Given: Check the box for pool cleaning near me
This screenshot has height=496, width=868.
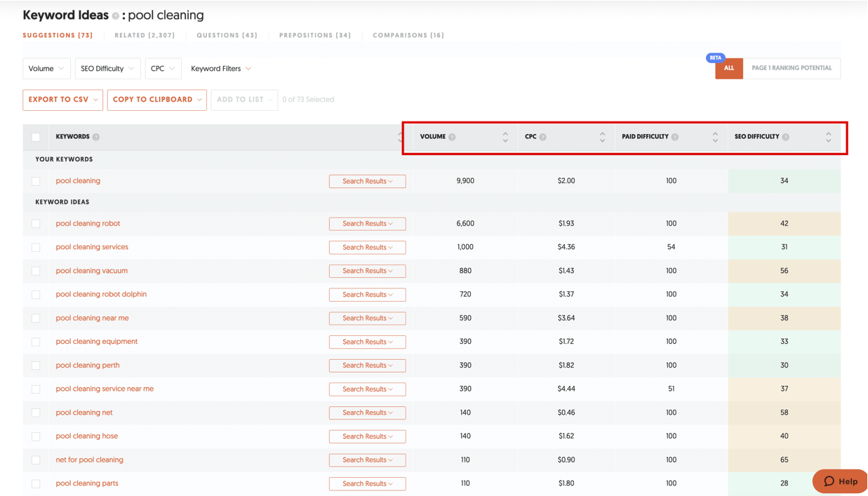Looking at the screenshot, I should pos(36,319).
